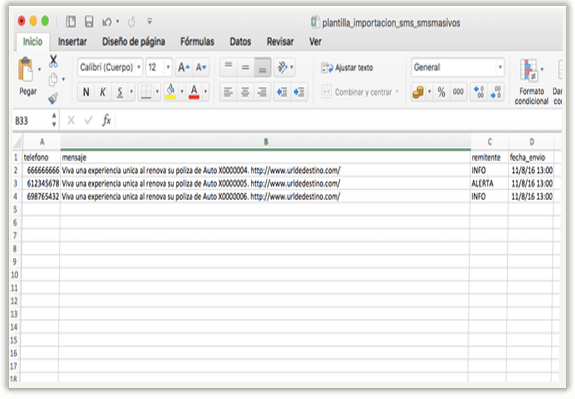This screenshot has height=399, width=575.
Task: Apply thousands separator (000) format
Action: tap(458, 92)
